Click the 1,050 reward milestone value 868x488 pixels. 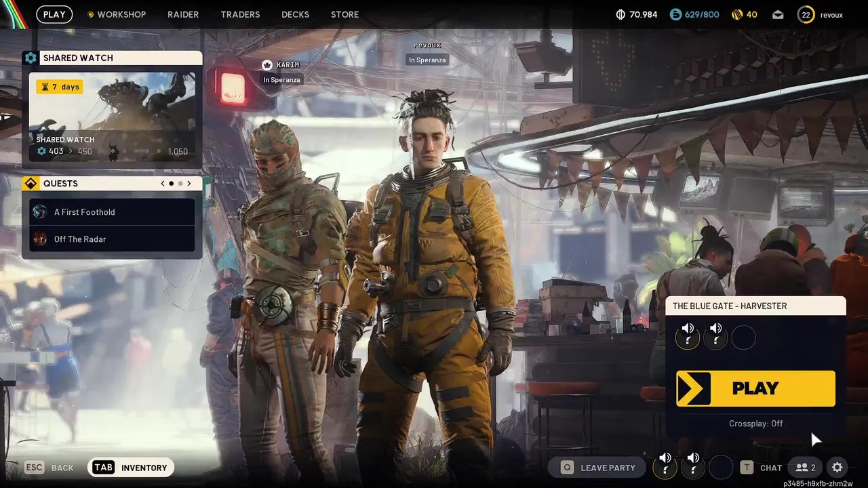(177, 151)
